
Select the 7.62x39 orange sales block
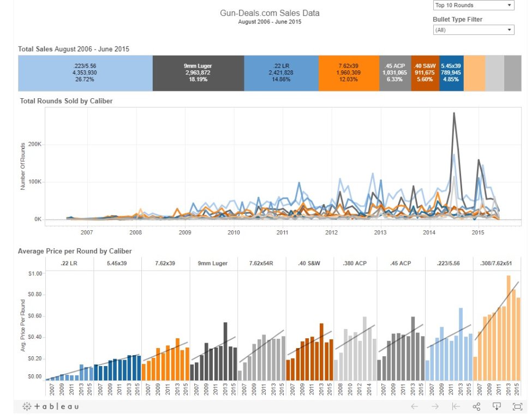point(349,73)
